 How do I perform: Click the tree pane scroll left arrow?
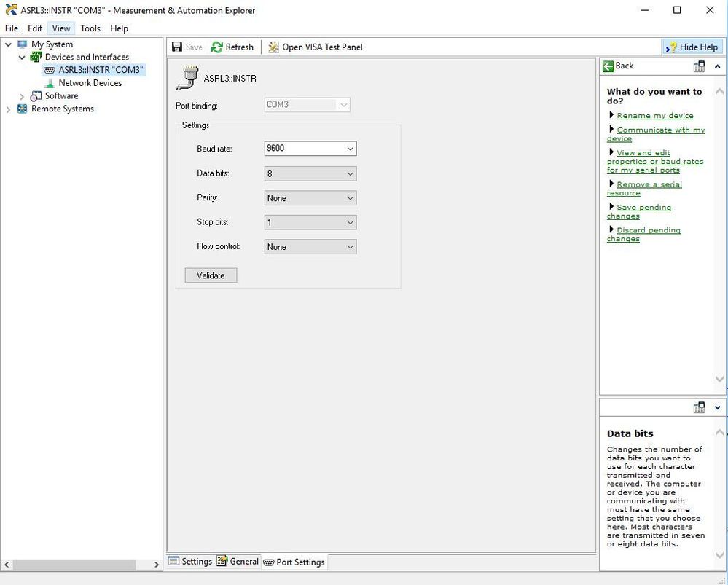click(x=7, y=564)
